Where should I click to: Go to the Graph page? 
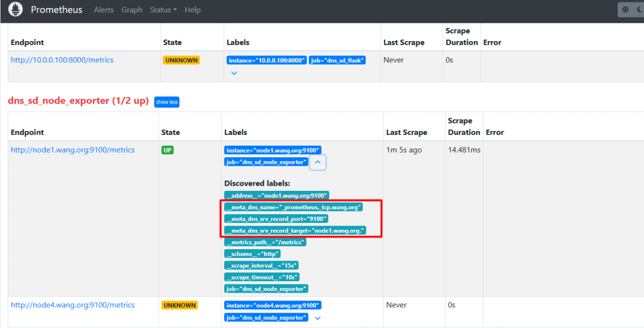click(132, 10)
